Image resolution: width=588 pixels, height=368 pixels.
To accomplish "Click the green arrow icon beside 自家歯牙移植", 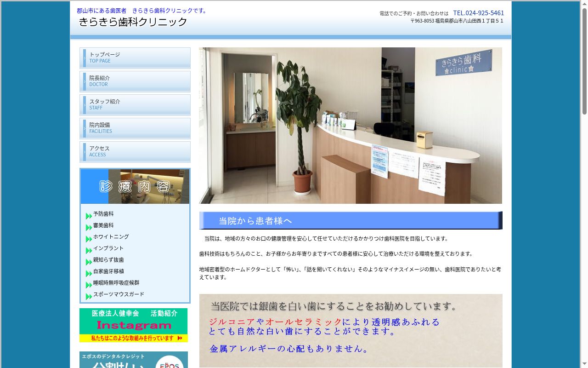I will click(89, 274).
